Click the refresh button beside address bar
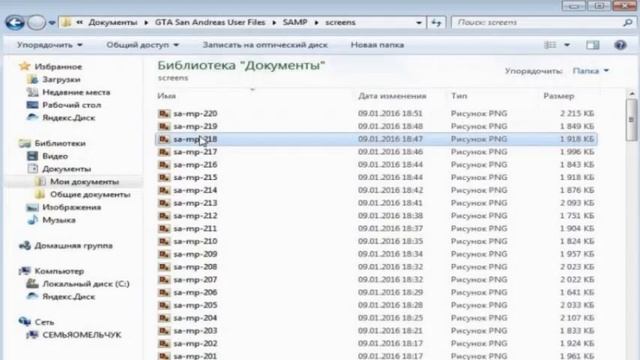Viewport: 640px width, 360px height. pos(436,23)
